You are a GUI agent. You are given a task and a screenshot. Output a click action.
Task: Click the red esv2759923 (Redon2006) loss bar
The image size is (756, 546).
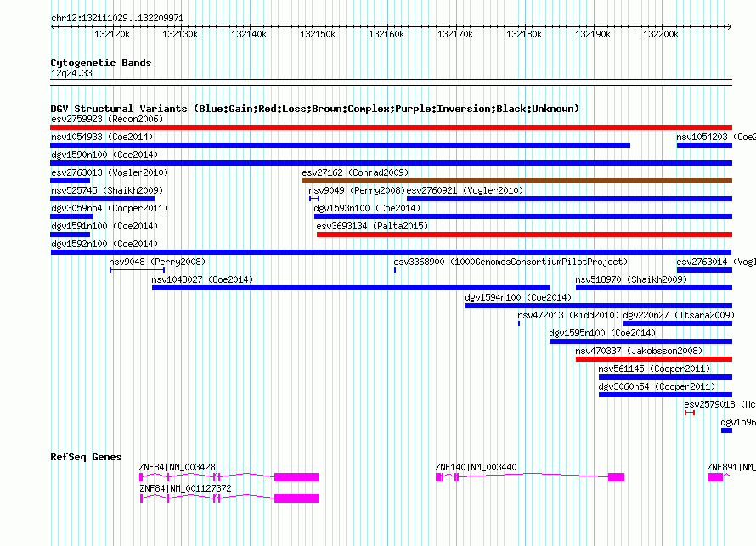tap(391, 127)
